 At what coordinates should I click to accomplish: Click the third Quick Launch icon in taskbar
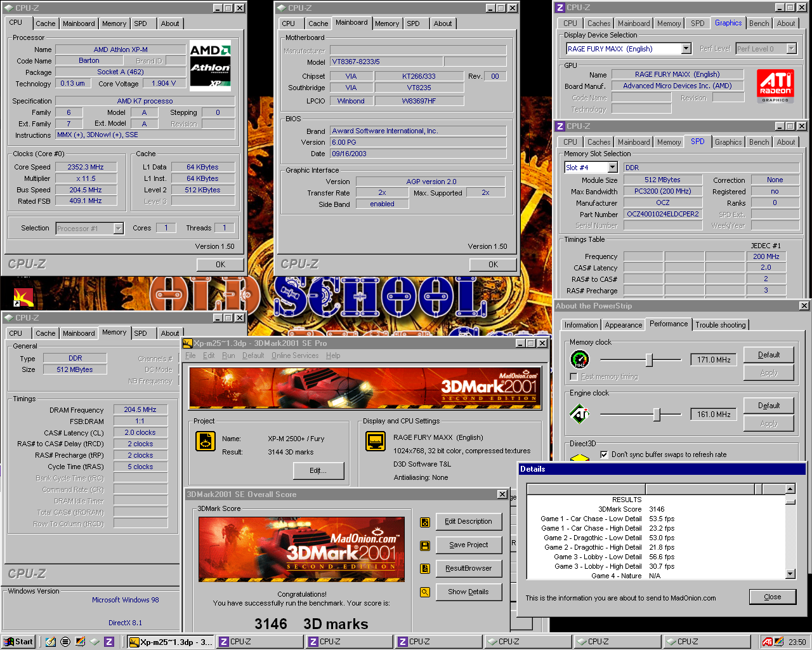(x=80, y=642)
